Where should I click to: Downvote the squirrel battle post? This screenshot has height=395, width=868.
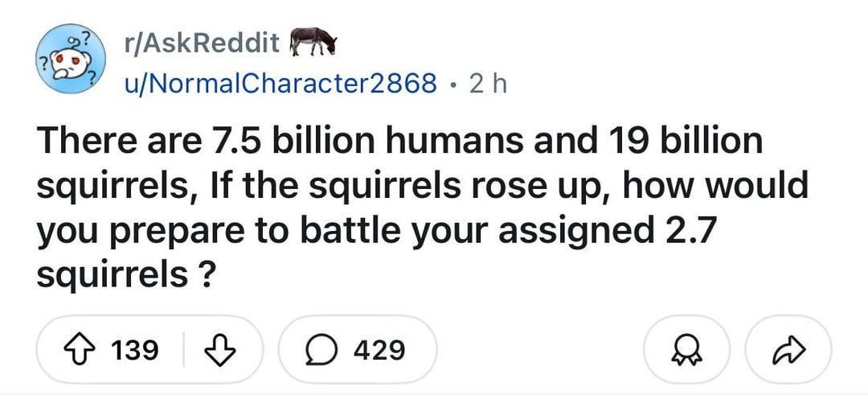(x=218, y=350)
